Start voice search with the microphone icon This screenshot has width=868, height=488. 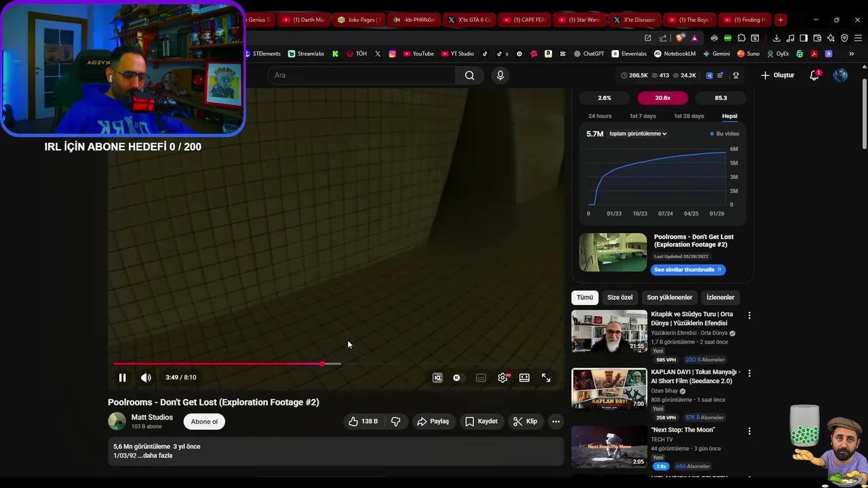(x=500, y=75)
